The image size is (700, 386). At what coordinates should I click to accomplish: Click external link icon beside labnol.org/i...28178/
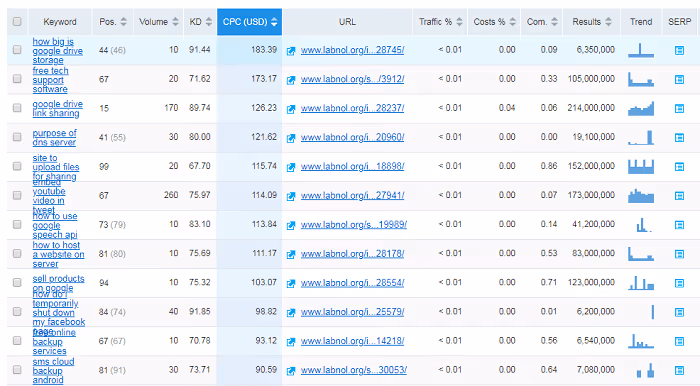click(x=291, y=254)
